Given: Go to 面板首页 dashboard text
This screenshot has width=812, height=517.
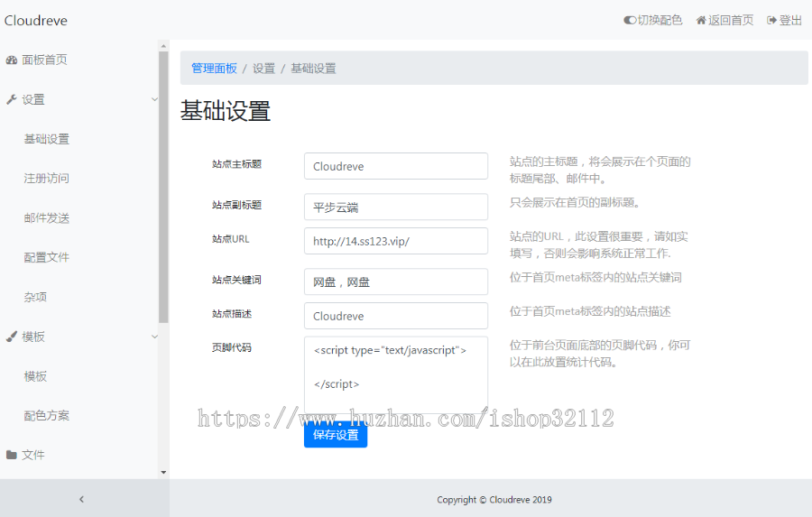Looking at the screenshot, I should point(44,60).
